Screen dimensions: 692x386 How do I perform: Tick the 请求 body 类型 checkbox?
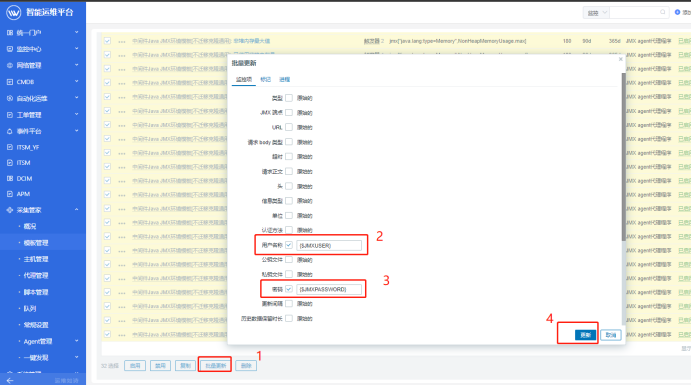click(x=289, y=142)
